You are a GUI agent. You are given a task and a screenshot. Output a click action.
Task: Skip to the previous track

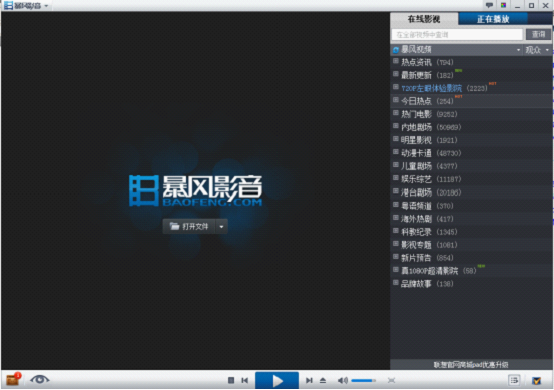click(x=244, y=380)
